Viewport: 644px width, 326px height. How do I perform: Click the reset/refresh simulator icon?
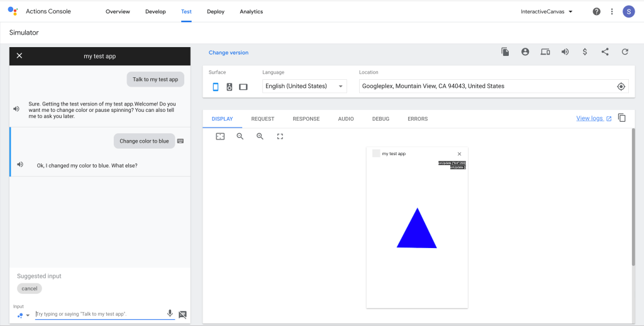[625, 52]
